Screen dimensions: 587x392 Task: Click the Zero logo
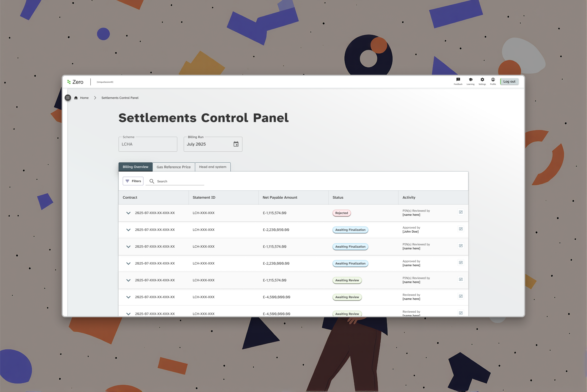[75, 82]
